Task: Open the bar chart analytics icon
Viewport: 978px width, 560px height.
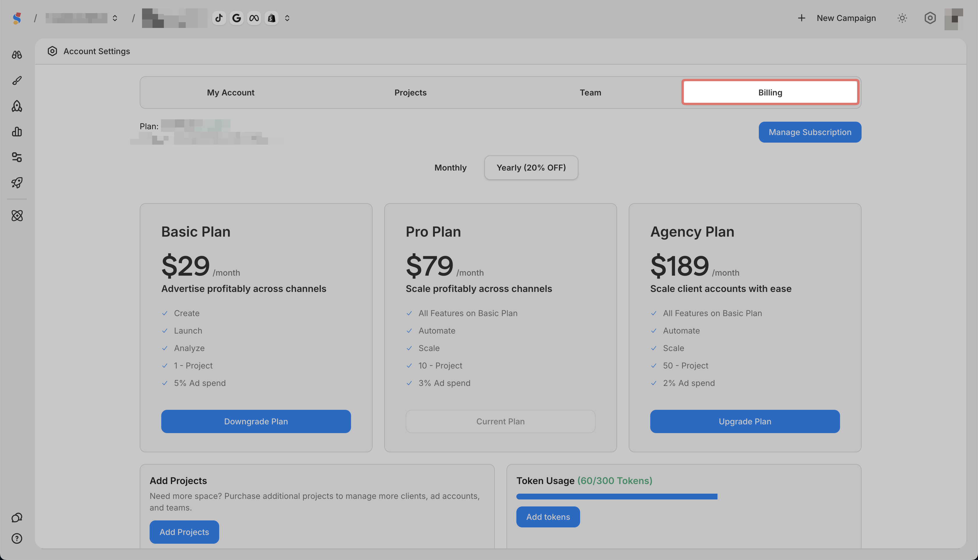Action: (17, 132)
